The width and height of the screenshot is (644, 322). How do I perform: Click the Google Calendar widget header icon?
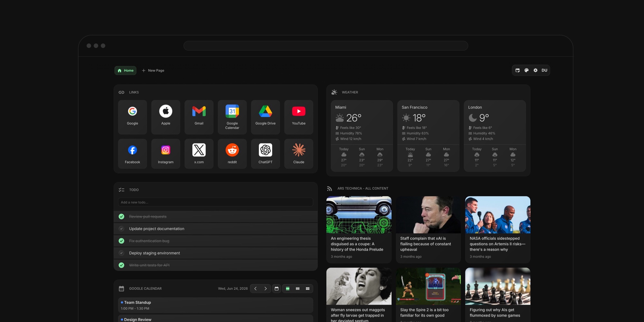click(121, 289)
